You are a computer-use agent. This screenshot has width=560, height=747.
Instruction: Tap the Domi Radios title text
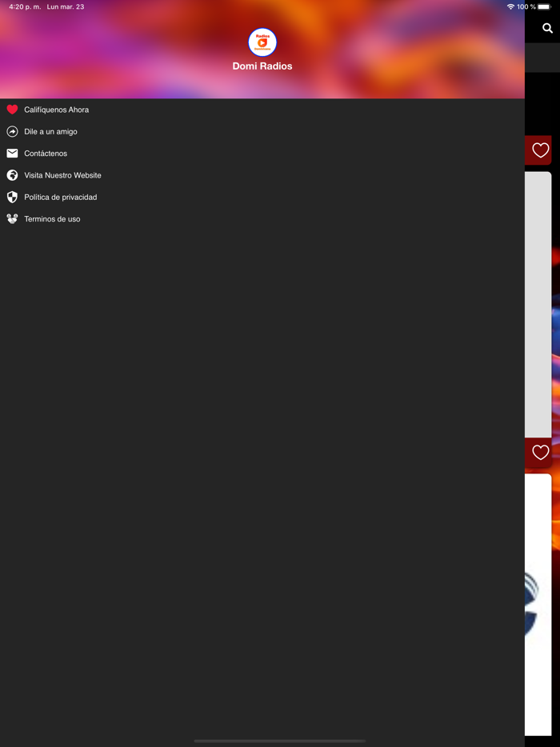tap(262, 66)
